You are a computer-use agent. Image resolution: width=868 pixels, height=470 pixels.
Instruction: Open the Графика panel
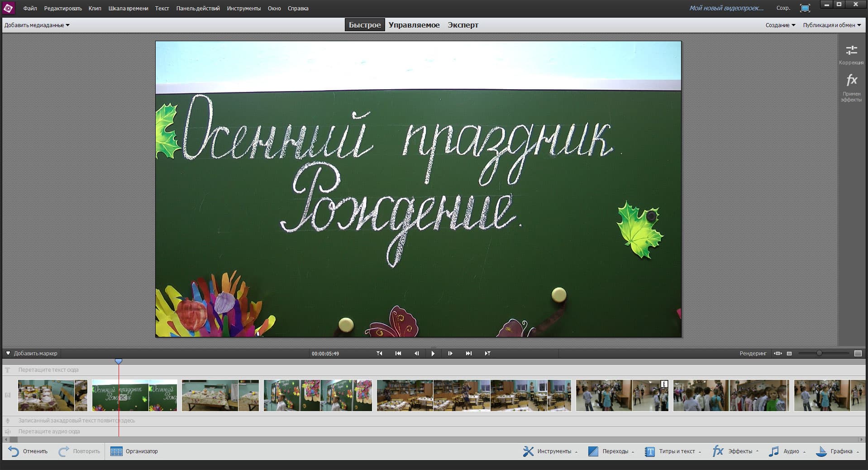(837, 451)
